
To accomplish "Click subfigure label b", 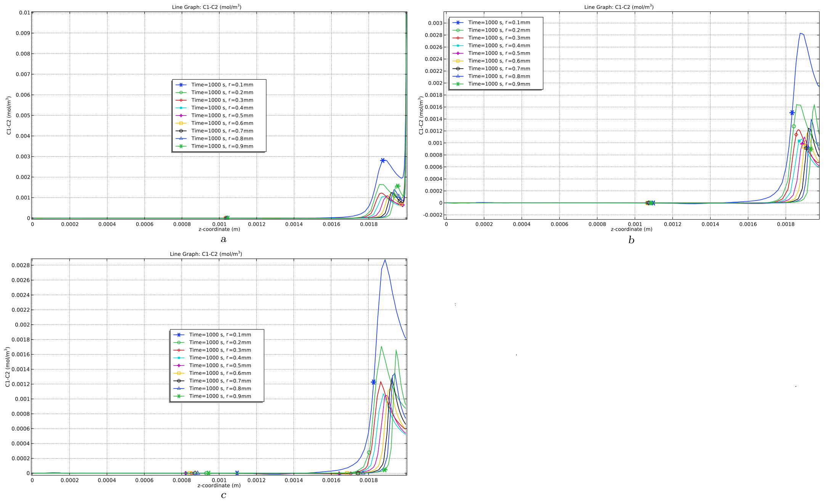I will (x=631, y=240).
